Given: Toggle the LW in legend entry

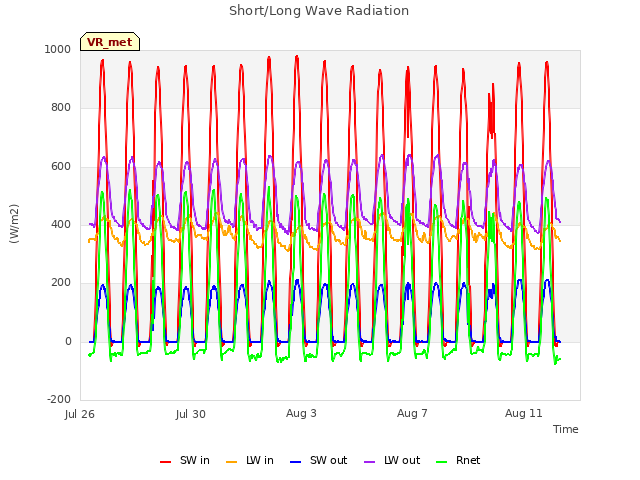Looking at the screenshot, I should click(x=250, y=460).
